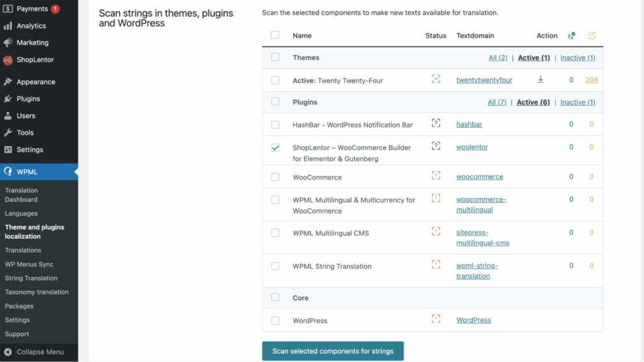644x362 pixels.
Task: Open the woolentor textdomain link
Action: tap(472, 146)
